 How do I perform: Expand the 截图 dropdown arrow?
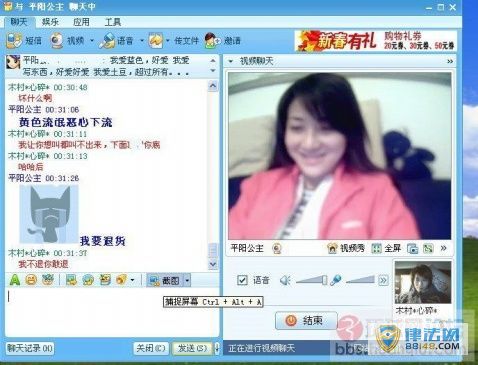click(x=187, y=281)
